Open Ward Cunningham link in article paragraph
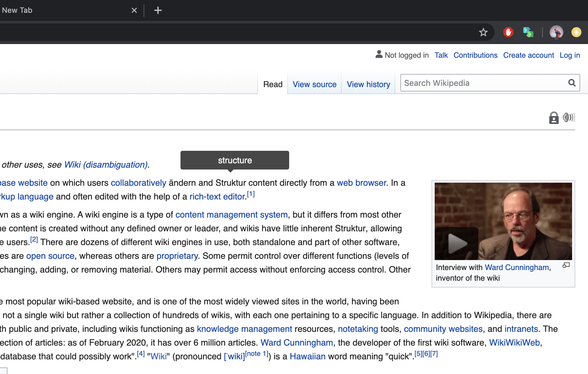 point(297,342)
